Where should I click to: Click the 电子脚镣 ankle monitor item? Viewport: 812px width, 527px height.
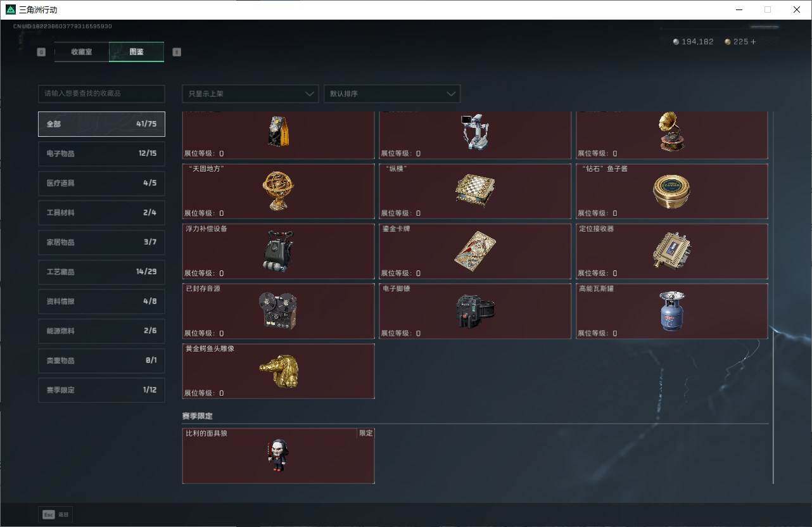[475, 311]
